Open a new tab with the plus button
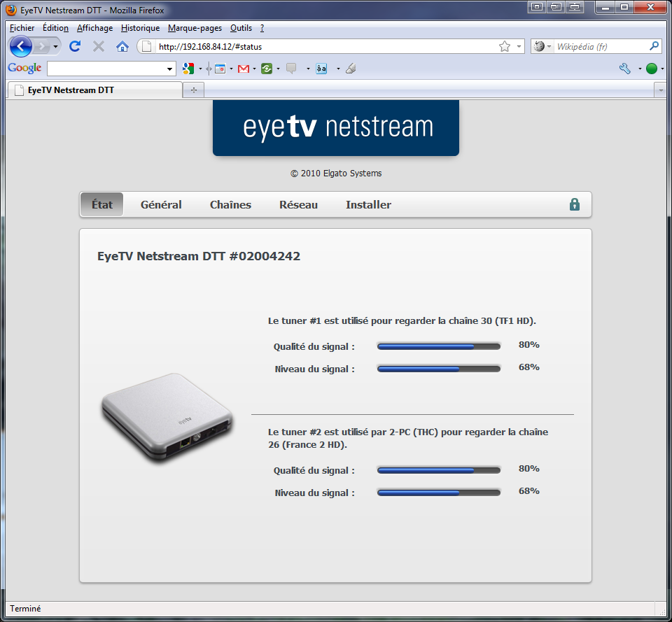The height and width of the screenshot is (622, 672). coord(194,90)
